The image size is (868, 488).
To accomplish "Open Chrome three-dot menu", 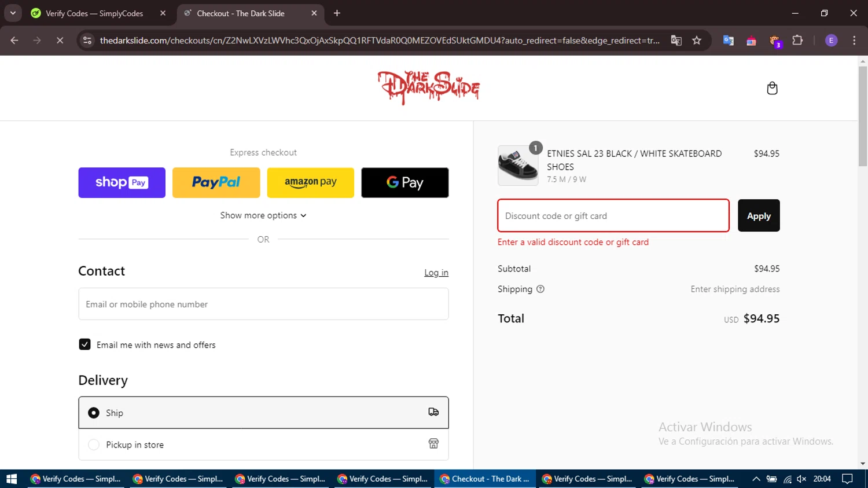I will pyautogui.click(x=854, y=41).
